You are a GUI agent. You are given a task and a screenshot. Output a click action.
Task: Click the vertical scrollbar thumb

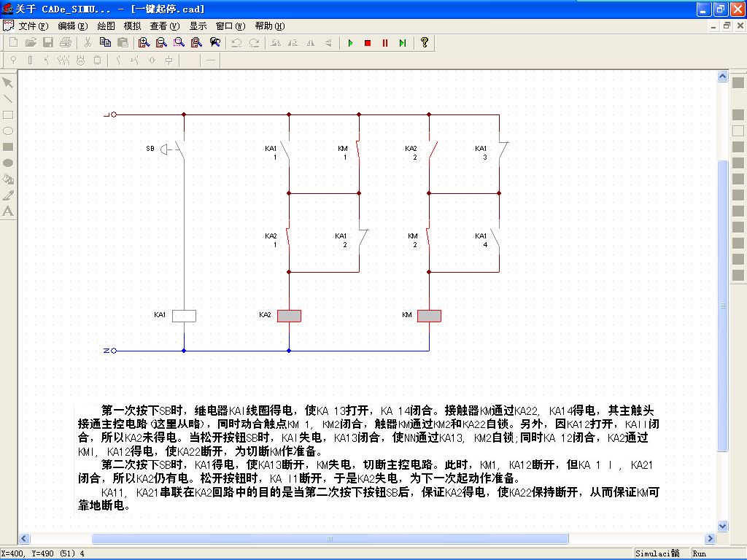coord(723,306)
